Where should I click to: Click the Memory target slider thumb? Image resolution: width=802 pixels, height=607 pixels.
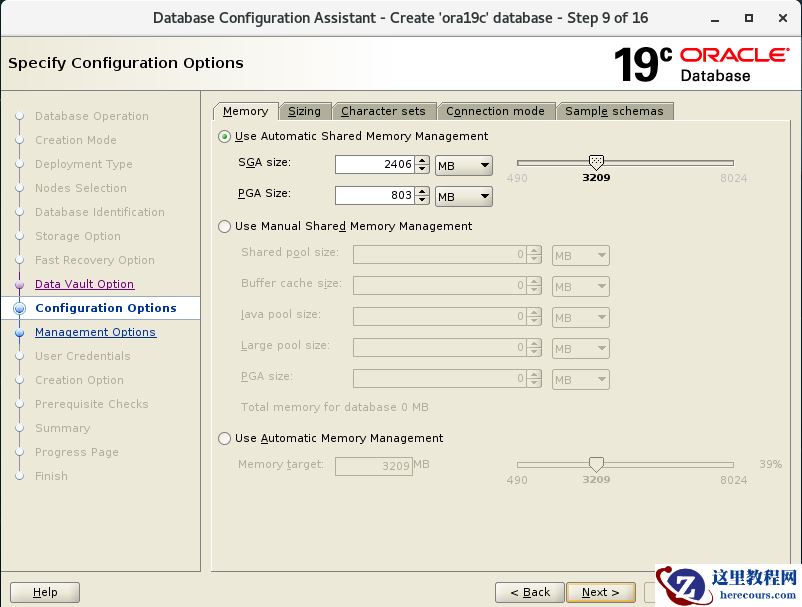point(596,464)
